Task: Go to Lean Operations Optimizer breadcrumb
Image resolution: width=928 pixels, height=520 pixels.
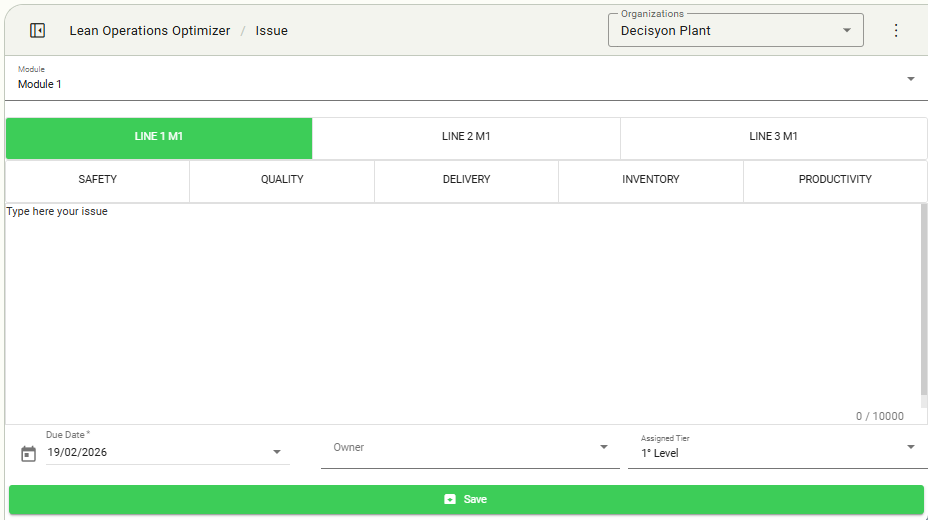Action: coord(149,31)
